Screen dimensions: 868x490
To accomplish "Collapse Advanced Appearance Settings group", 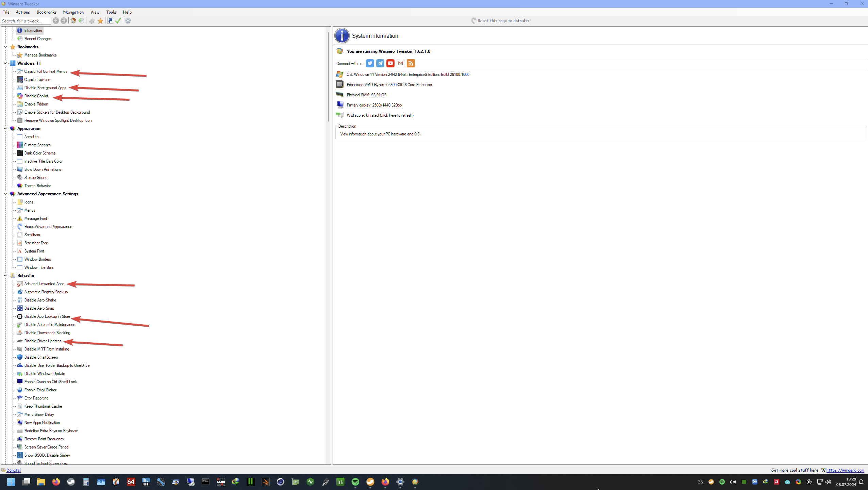I will point(5,194).
